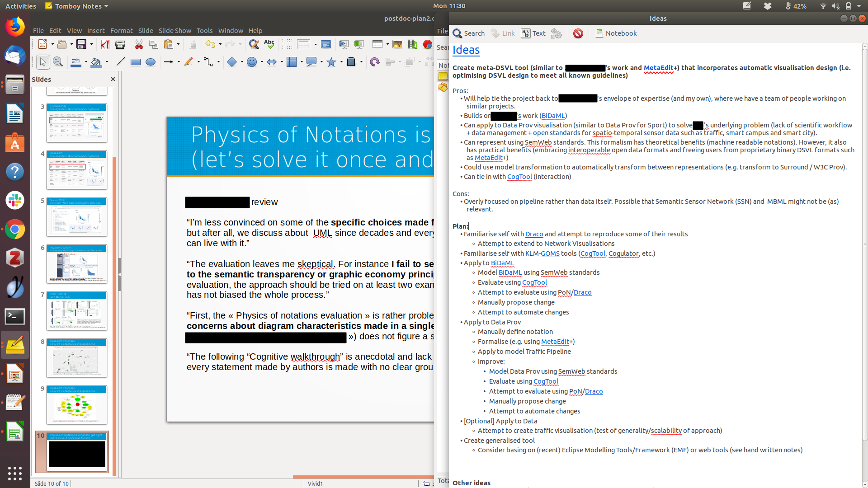The image size is (868, 488).
Task: Click the Cut scissors icon
Action: coord(139,44)
